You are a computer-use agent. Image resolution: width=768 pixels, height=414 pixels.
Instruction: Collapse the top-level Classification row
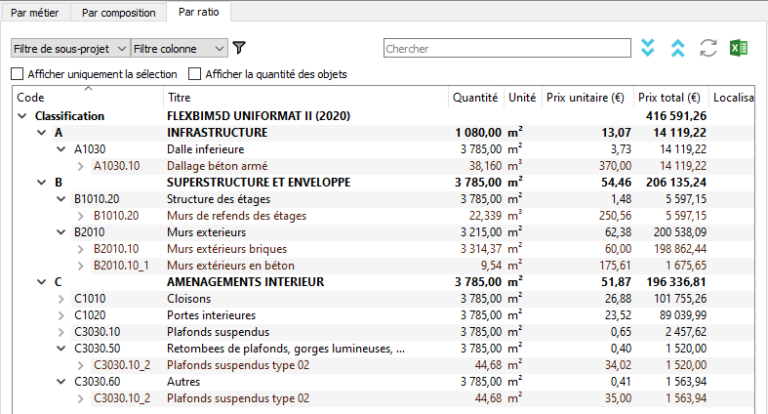click(22, 116)
